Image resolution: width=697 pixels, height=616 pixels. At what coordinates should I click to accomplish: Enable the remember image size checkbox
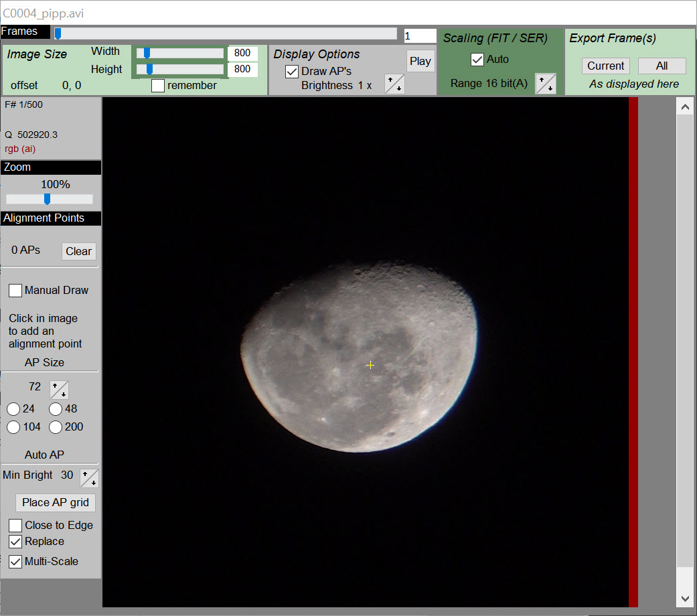click(x=158, y=86)
